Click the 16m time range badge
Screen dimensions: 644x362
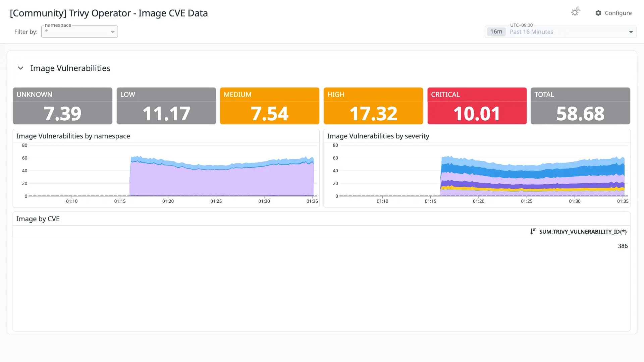point(496,32)
